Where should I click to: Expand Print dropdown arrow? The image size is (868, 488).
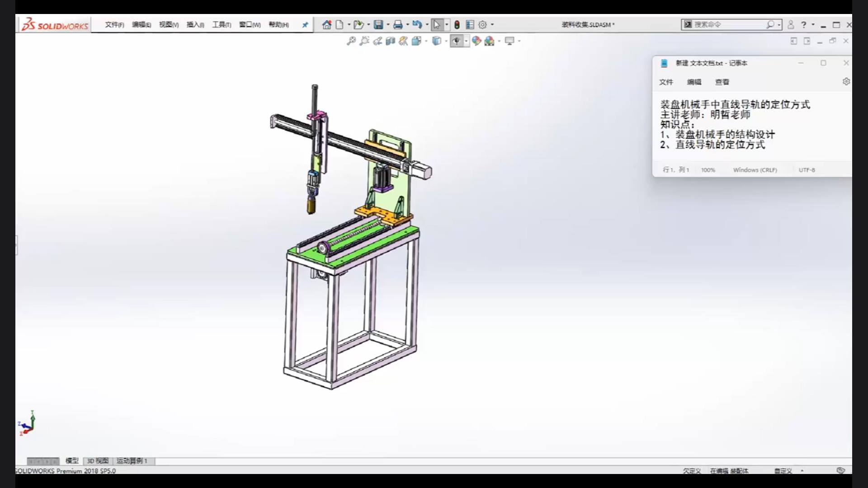[x=407, y=25]
